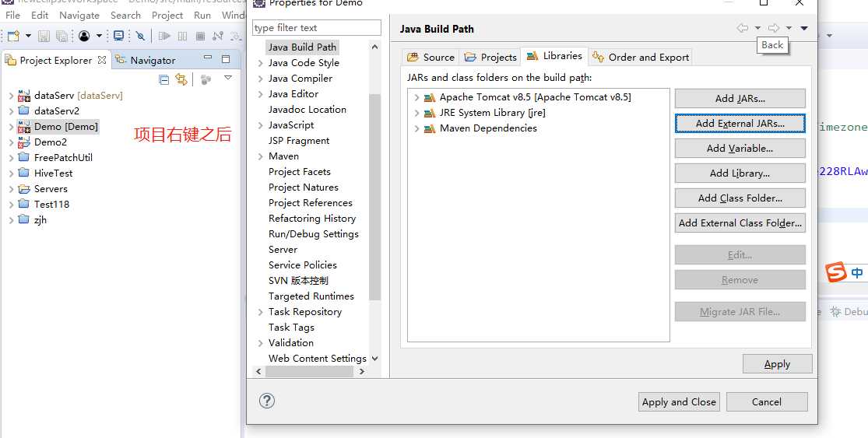Open the Run menu

(x=202, y=15)
